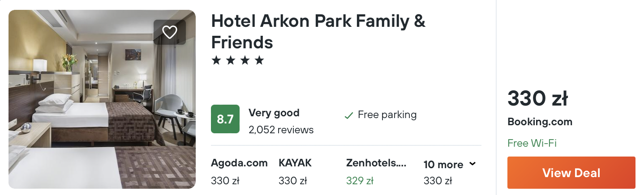Click the Booking.com provider label
This screenshot has height=195, width=644.
540,122
